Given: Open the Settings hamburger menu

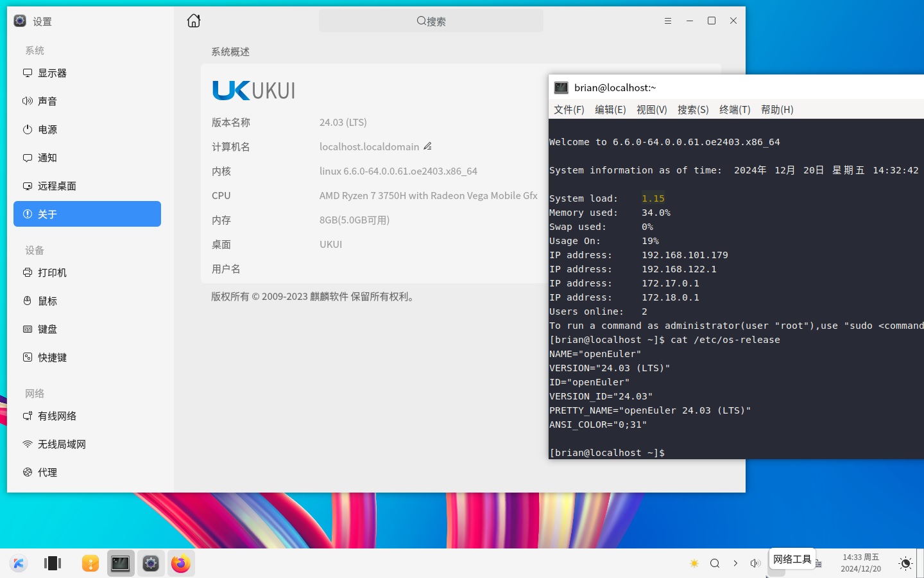Looking at the screenshot, I should click(668, 21).
